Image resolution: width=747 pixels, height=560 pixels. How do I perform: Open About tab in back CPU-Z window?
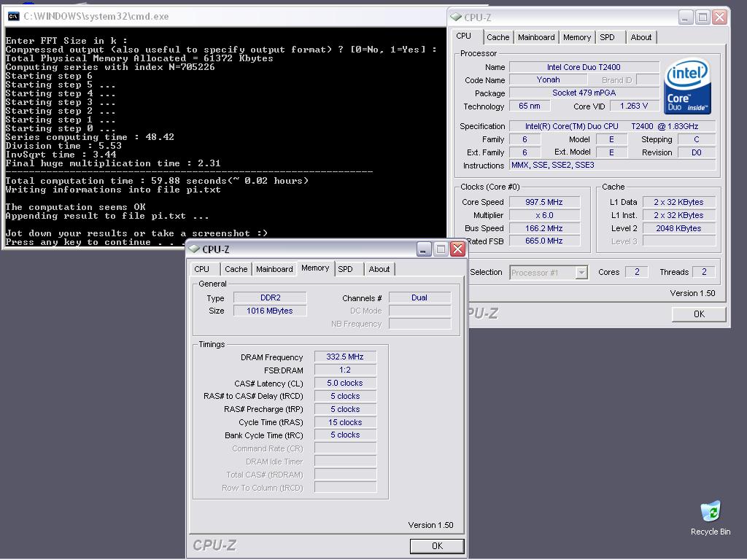641,37
